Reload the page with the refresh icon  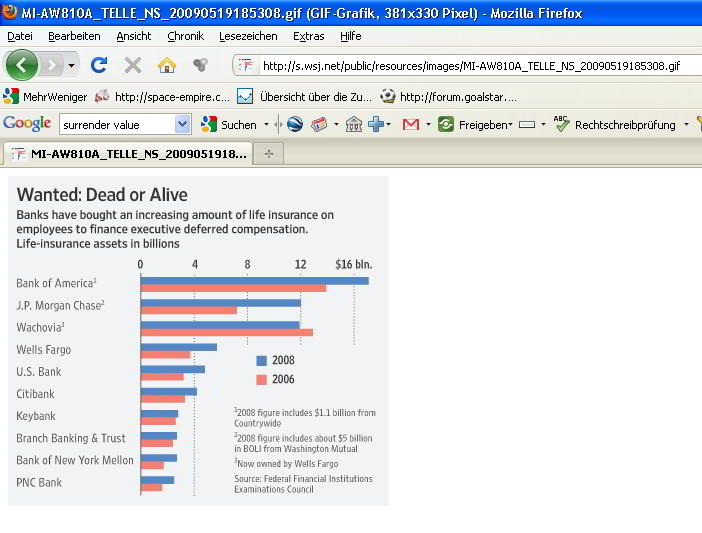pyautogui.click(x=99, y=65)
